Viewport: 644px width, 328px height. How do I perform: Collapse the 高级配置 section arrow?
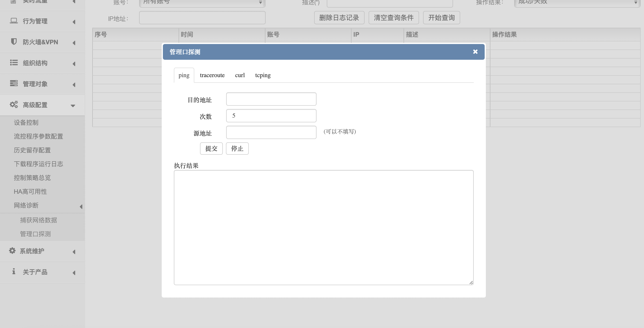[73, 106]
